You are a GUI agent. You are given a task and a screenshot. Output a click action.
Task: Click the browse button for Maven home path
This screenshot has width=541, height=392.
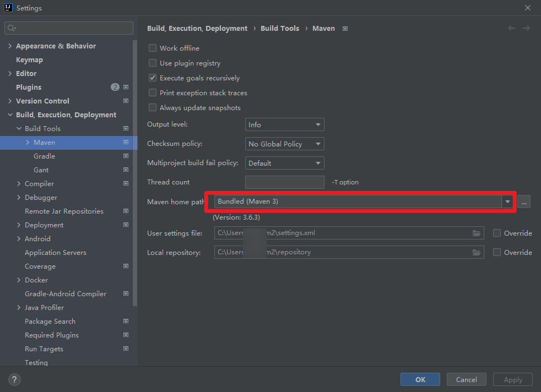(x=524, y=202)
